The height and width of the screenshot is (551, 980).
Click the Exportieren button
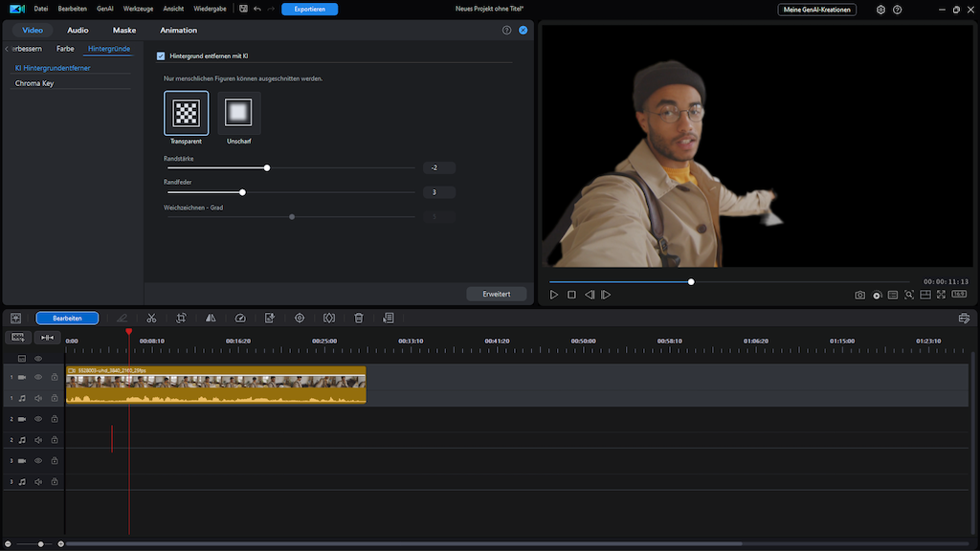click(x=309, y=9)
